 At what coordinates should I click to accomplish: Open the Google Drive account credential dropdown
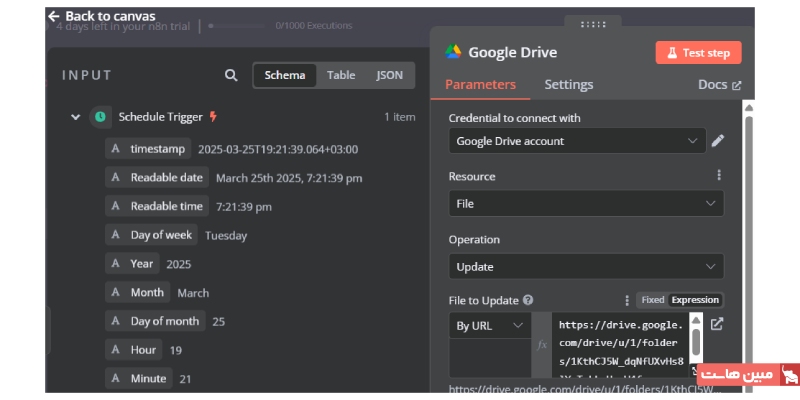(x=577, y=141)
